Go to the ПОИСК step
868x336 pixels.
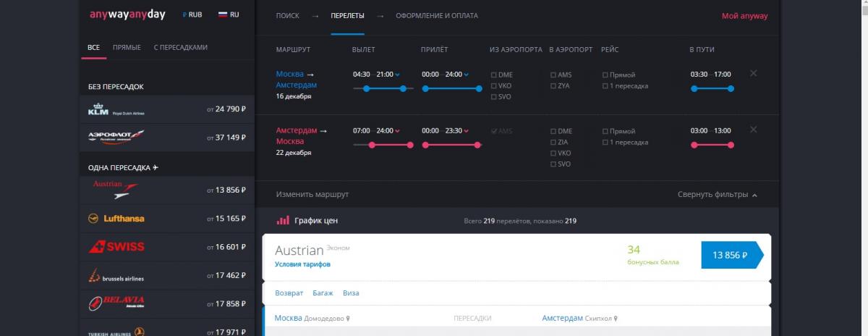click(287, 15)
